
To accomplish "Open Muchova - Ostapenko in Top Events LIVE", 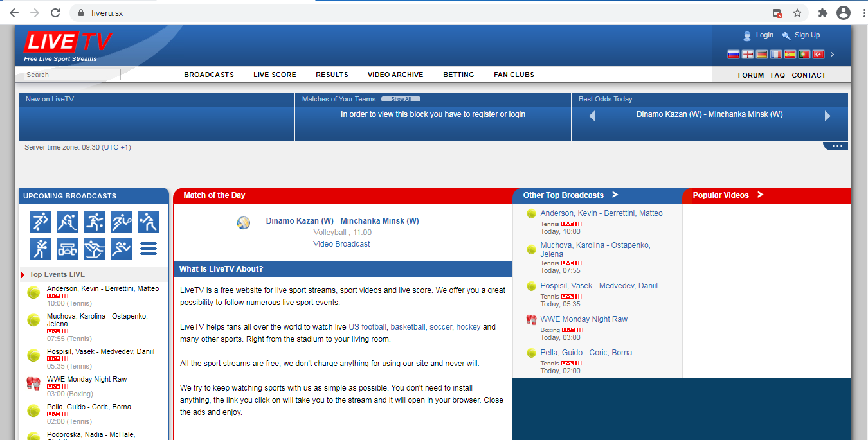I will coord(97,320).
